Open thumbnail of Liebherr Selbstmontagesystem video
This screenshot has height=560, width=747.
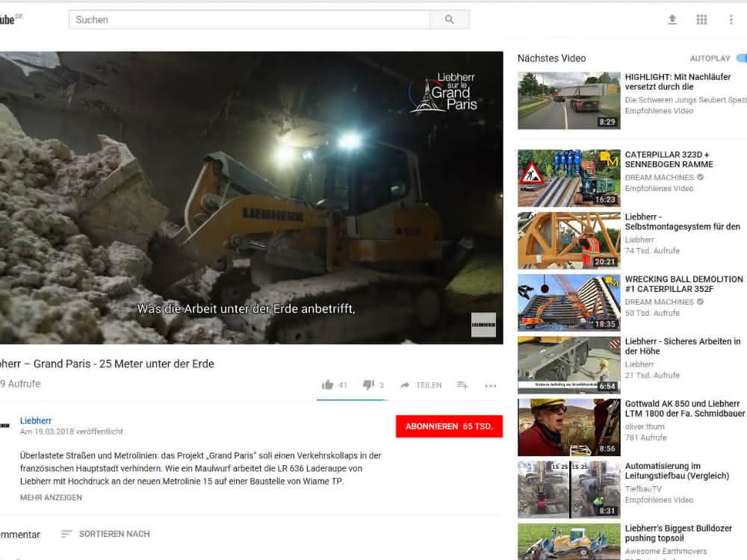pyautogui.click(x=569, y=240)
